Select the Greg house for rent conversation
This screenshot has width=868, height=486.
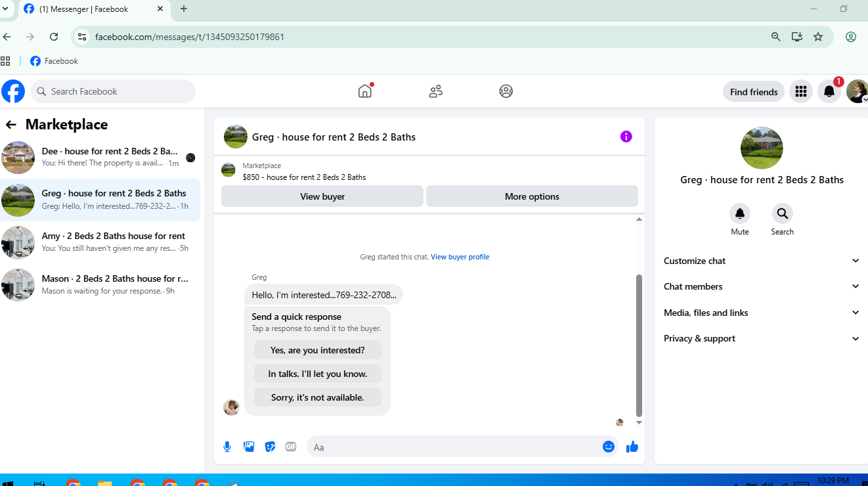pos(100,200)
